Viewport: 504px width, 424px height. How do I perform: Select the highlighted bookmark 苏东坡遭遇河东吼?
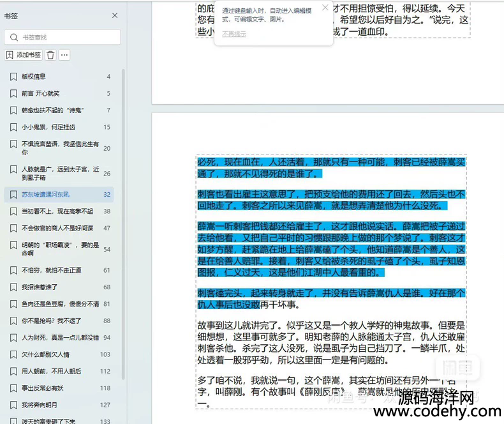coord(59,194)
